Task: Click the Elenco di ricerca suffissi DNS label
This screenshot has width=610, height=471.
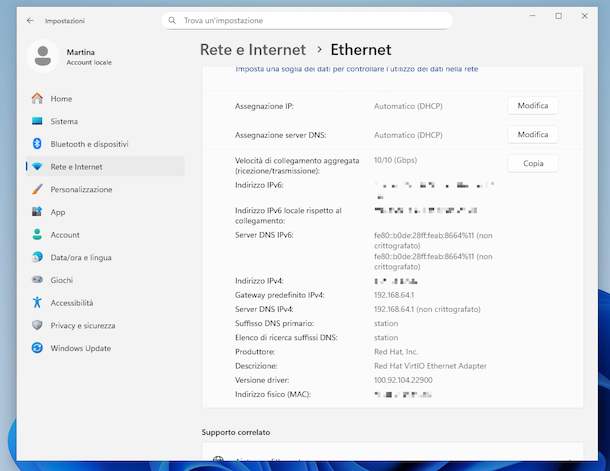Action: pyautogui.click(x=286, y=338)
